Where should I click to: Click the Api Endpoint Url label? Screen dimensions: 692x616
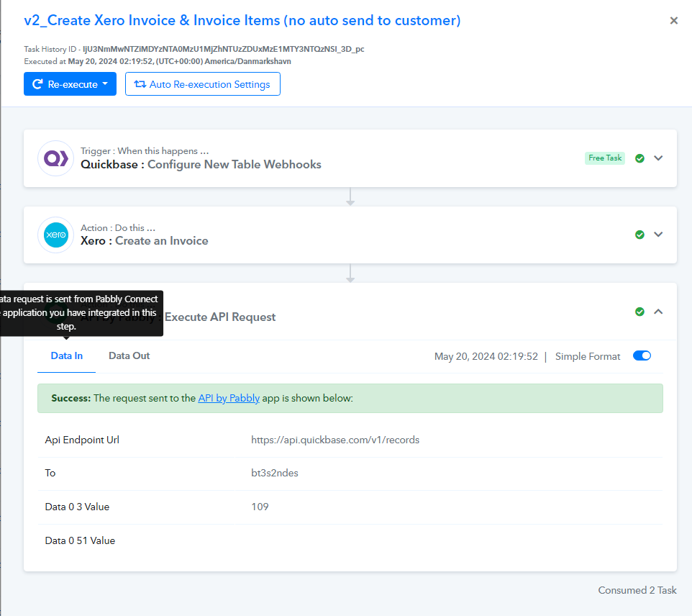(x=82, y=440)
